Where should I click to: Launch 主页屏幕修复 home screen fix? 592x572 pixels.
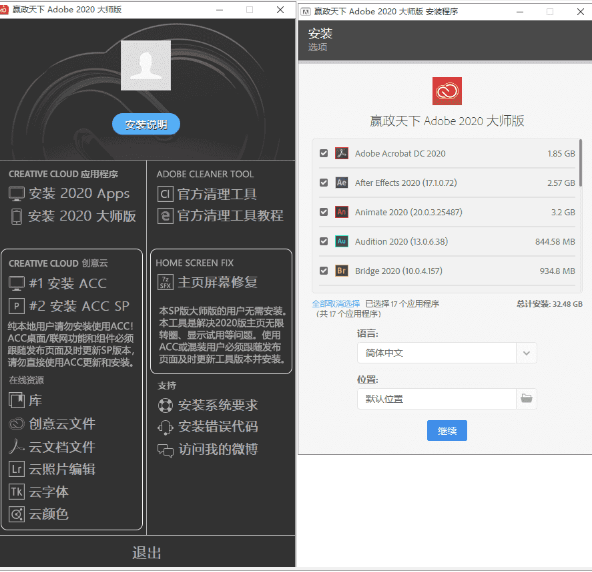pos(207,282)
